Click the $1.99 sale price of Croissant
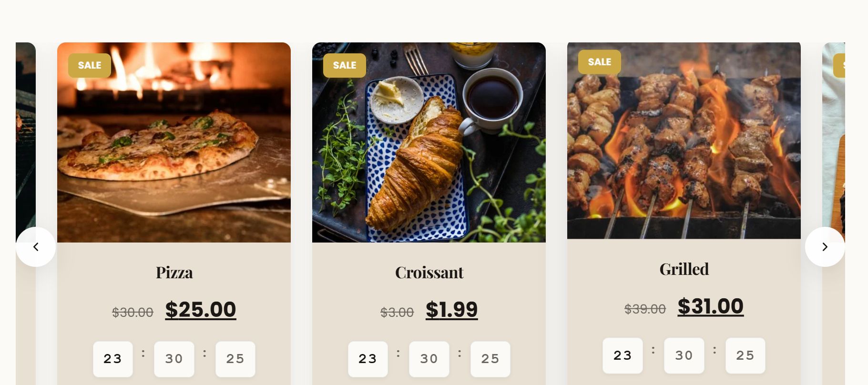The height and width of the screenshot is (385, 868). [x=452, y=309]
